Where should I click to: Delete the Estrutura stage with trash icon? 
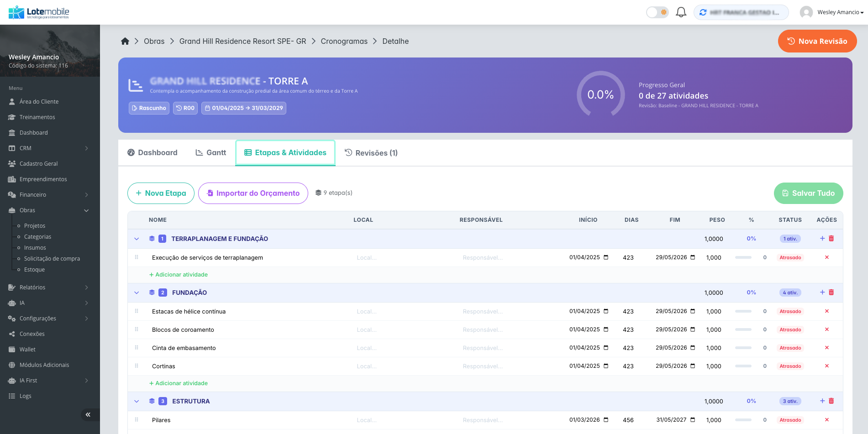831,401
